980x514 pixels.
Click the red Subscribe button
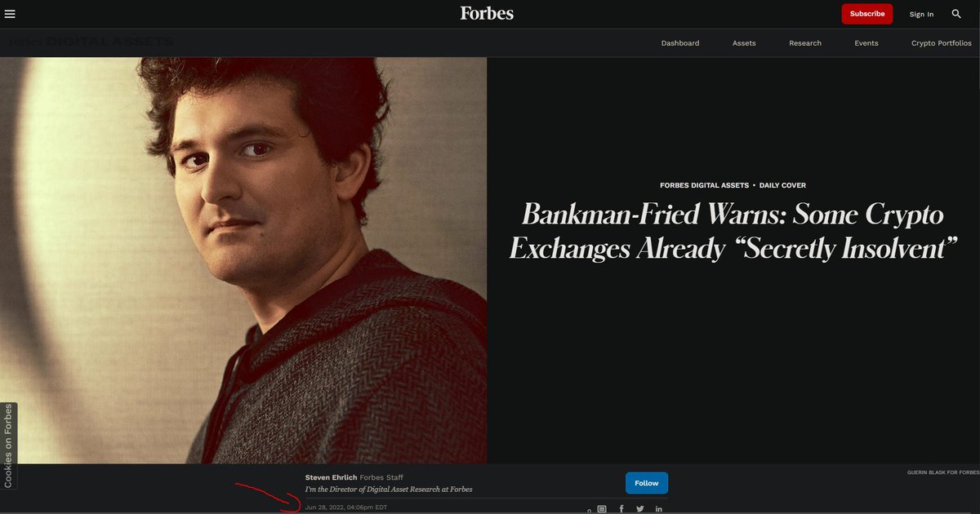pyautogui.click(x=867, y=14)
